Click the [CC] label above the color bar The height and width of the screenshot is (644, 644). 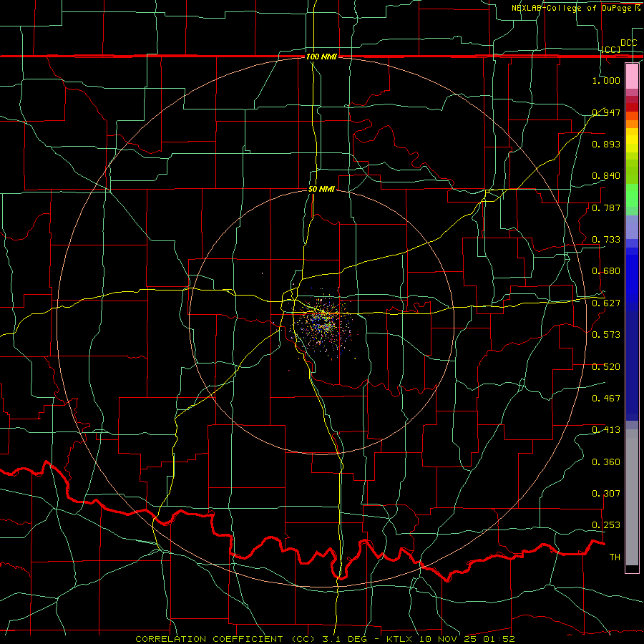(x=611, y=49)
